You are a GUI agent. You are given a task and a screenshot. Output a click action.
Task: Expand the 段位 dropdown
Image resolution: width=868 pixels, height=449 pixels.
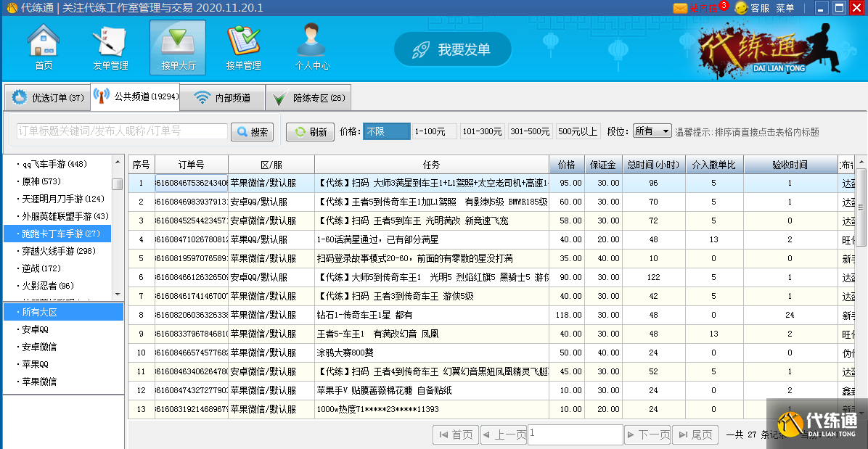click(652, 131)
